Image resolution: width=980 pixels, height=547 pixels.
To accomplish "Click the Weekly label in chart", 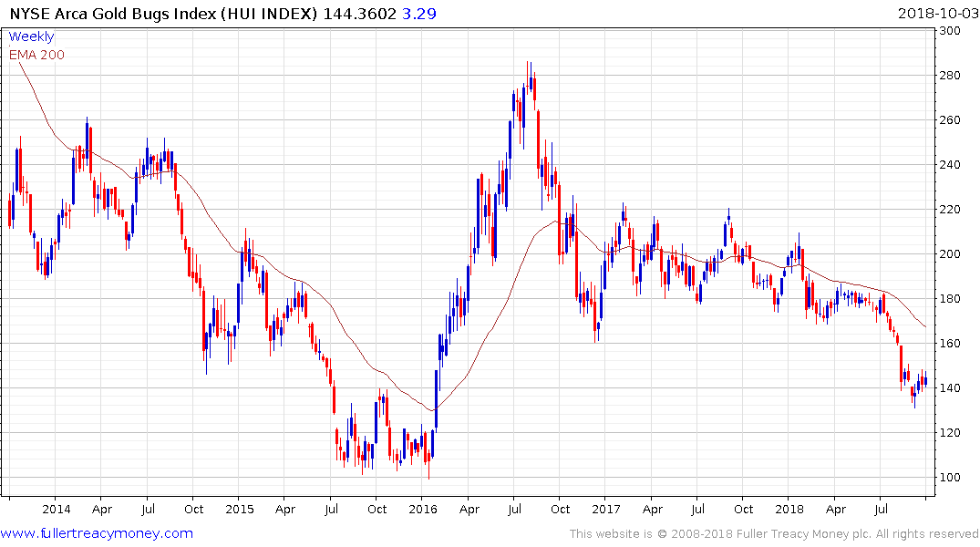I will pos(31,36).
